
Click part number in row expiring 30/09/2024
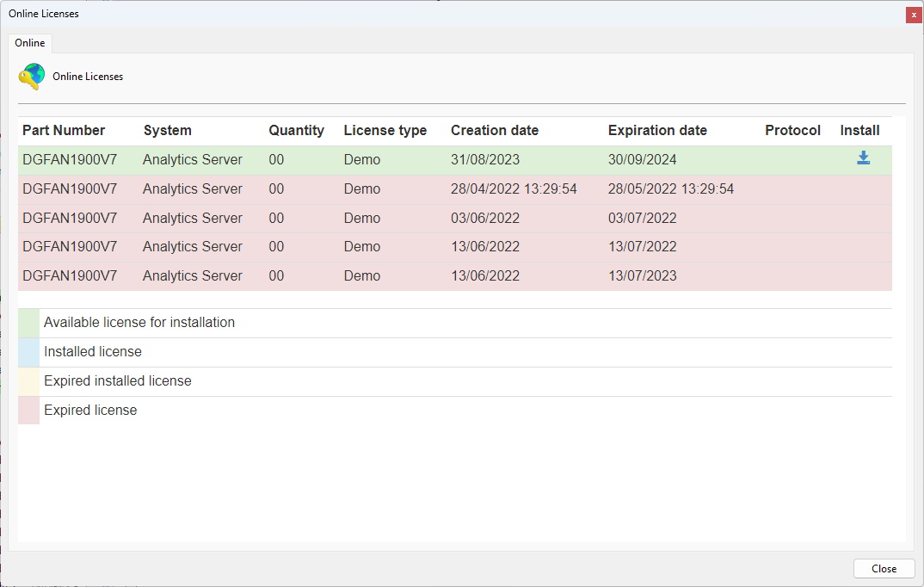click(x=70, y=160)
